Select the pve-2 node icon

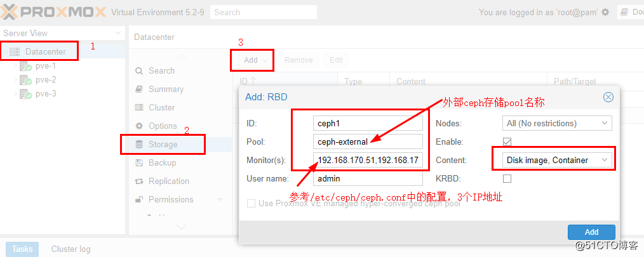point(26,80)
